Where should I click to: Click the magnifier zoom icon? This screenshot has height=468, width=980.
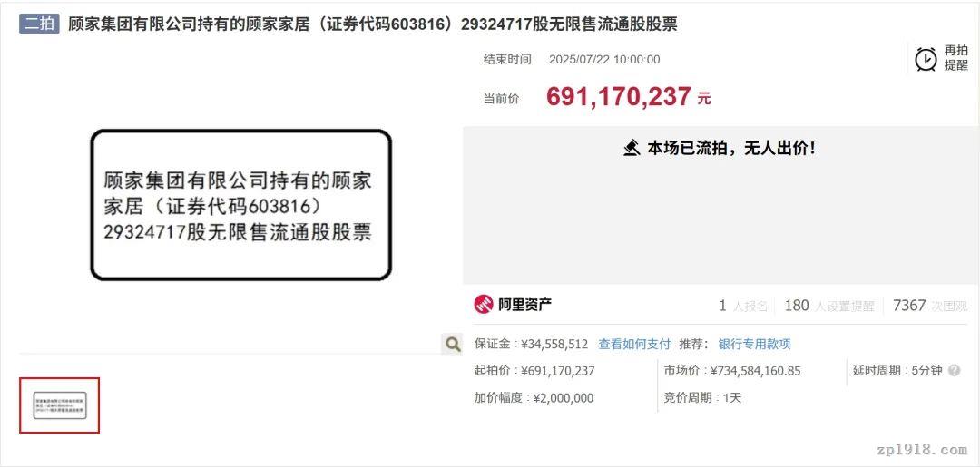(x=452, y=344)
